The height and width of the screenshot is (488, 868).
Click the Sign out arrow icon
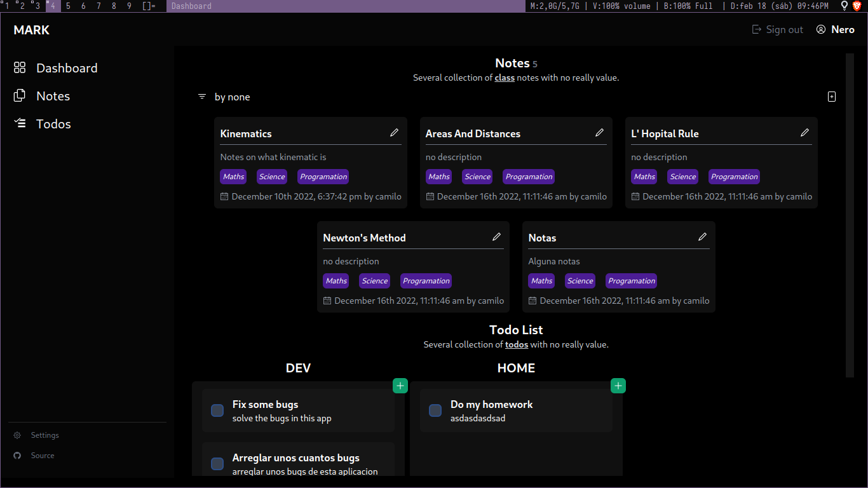[x=757, y=29]
